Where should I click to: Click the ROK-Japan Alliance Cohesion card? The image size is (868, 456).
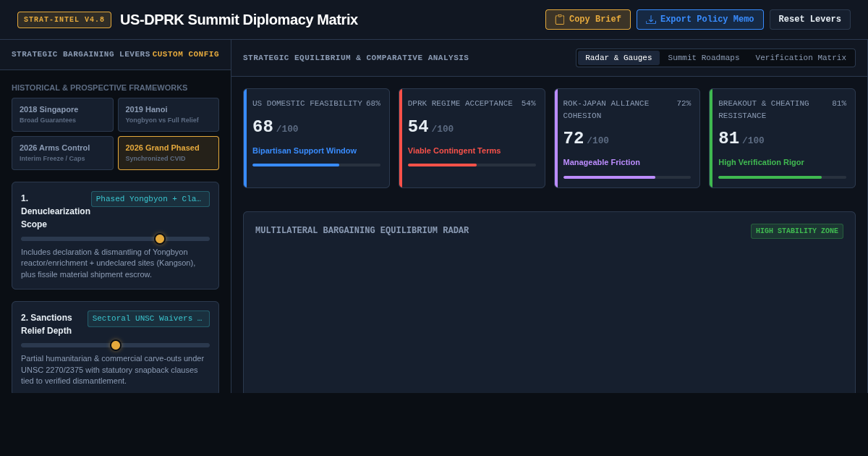(x=627, y=138)
